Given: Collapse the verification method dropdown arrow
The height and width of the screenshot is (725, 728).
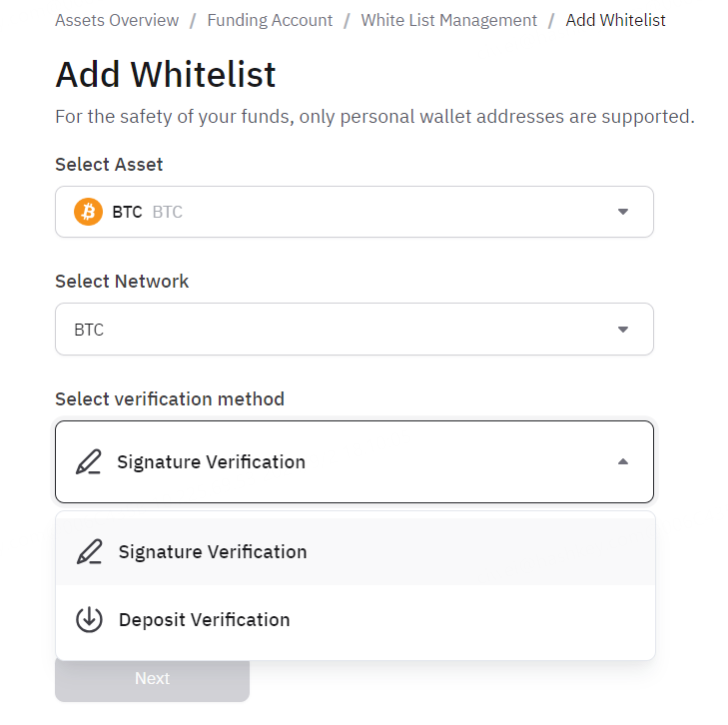Looking at the screenshot, I should (623, 461).
